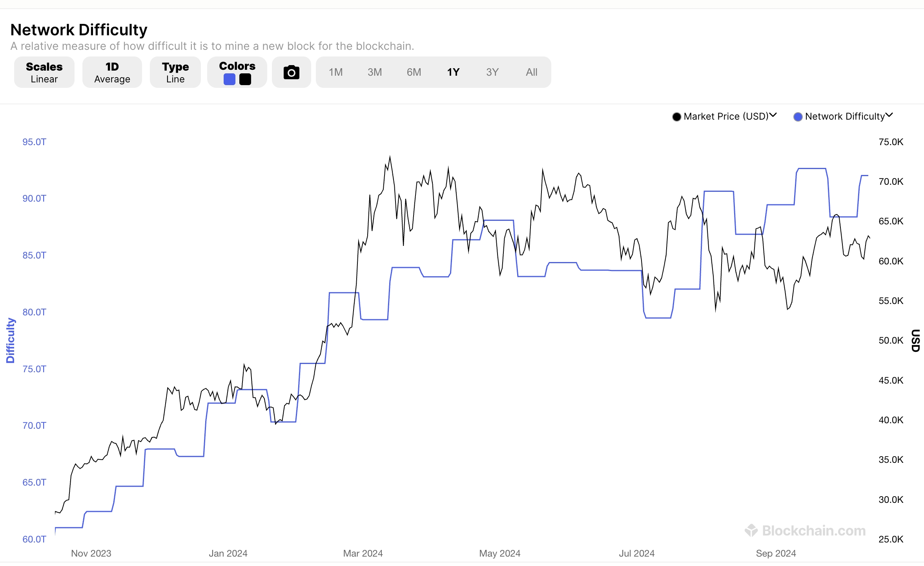924x566 pixels.
Task: Click the camera screenshot icon
Action: pos(291,72)
